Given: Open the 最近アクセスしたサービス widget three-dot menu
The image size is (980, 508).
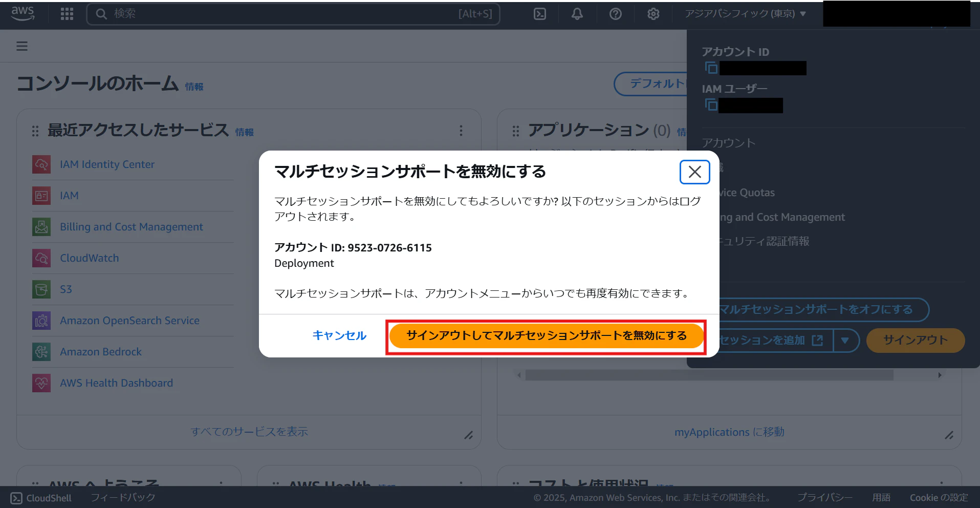Looking at the screenshot, I should 461,131.
